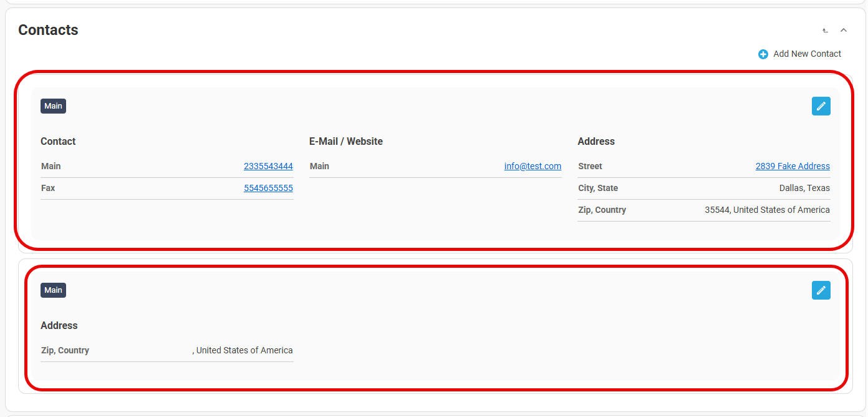868x417 pixels.
Task: Click the Main badge on the first contact
Action: click(53, 106)
